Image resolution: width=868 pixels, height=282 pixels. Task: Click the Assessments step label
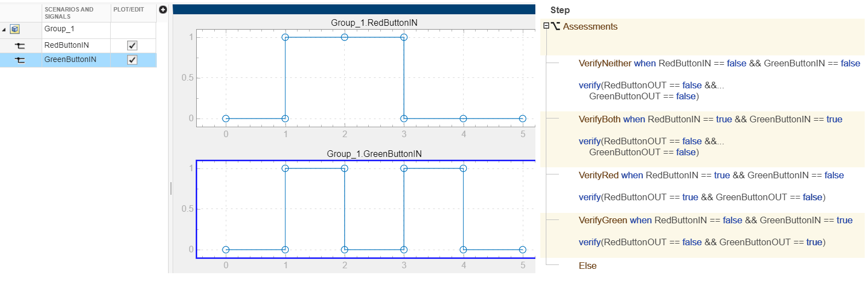590,26
